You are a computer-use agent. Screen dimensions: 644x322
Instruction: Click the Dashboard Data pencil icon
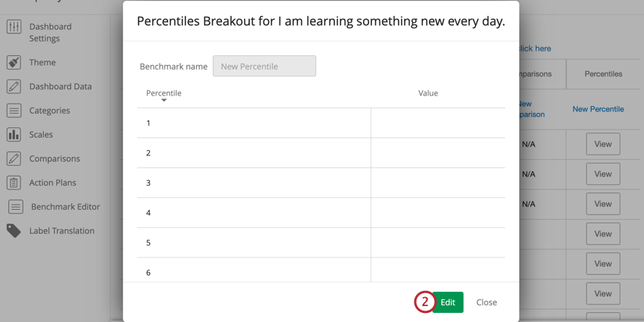(14, 86)
